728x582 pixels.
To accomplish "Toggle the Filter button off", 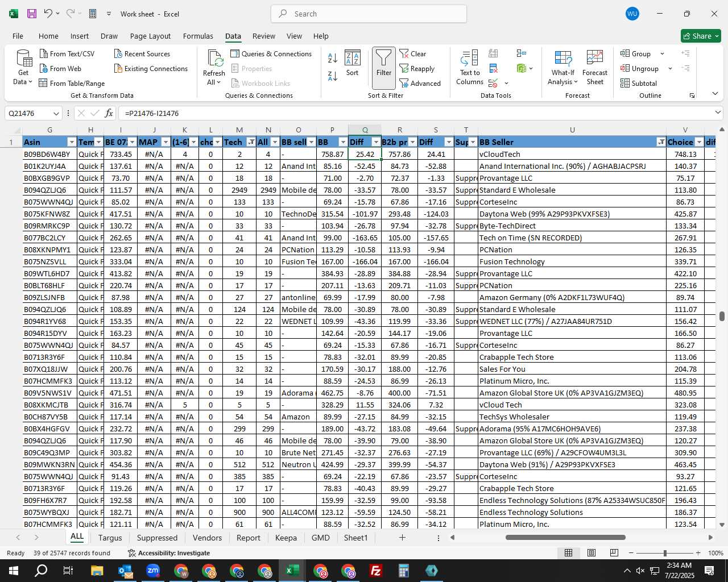I will coord(384,68).
